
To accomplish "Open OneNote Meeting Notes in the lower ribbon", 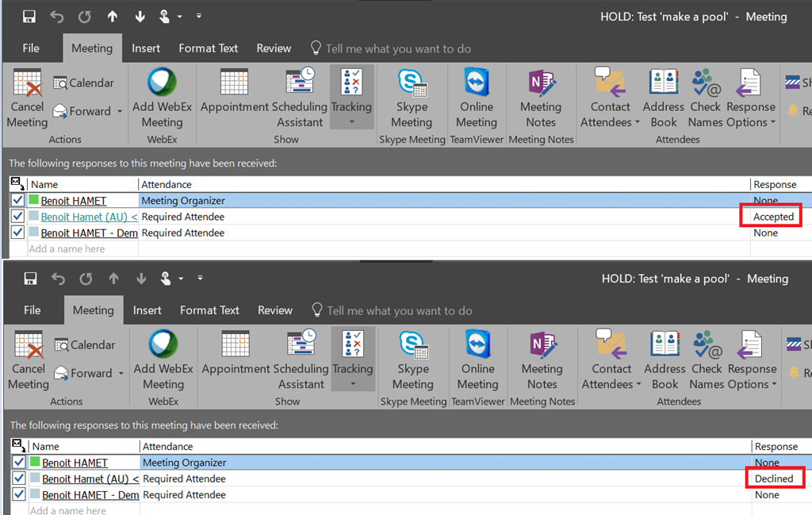I will click(542, 359).
